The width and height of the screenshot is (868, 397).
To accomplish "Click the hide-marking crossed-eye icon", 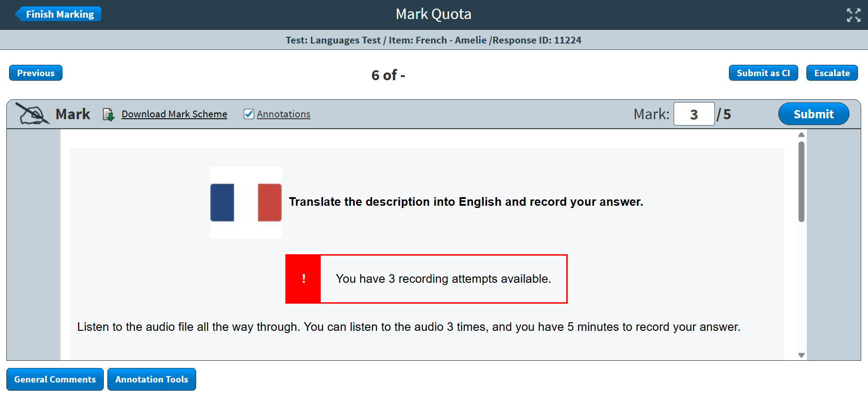I will click(32, 114).
